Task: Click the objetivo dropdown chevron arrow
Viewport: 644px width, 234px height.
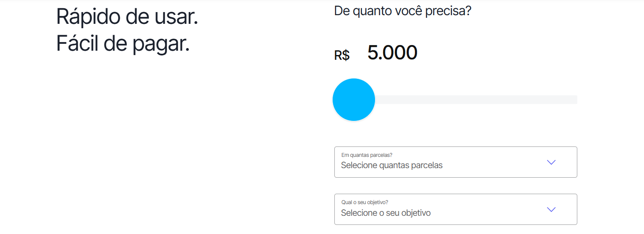Action: (x=551, y=209)
